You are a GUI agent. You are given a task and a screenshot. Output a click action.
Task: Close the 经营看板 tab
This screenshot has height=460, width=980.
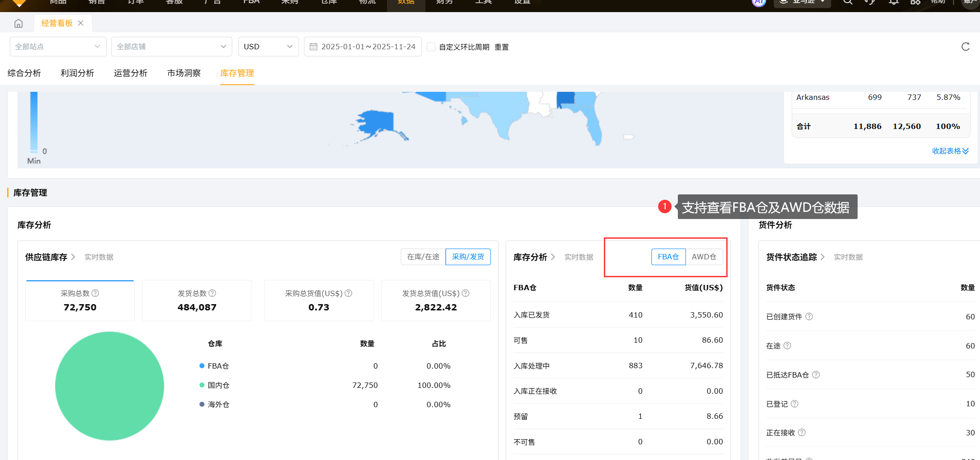tap(81, 23)
